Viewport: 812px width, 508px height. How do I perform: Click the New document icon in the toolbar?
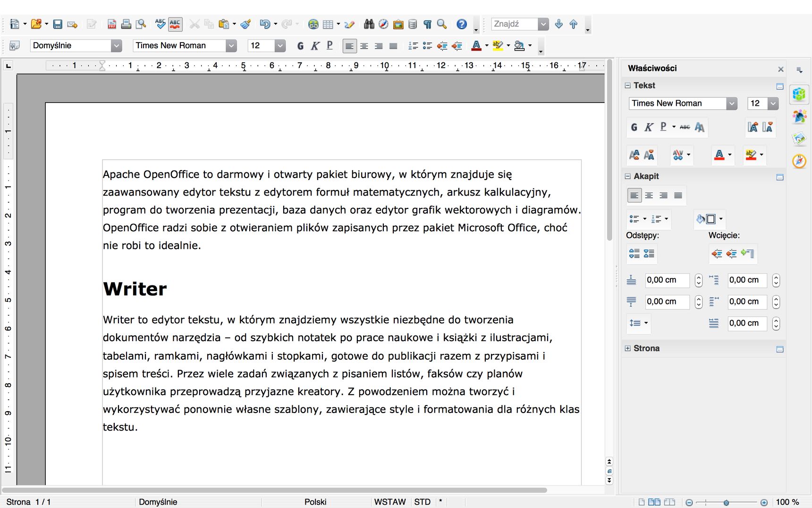(x=15, y=24)
